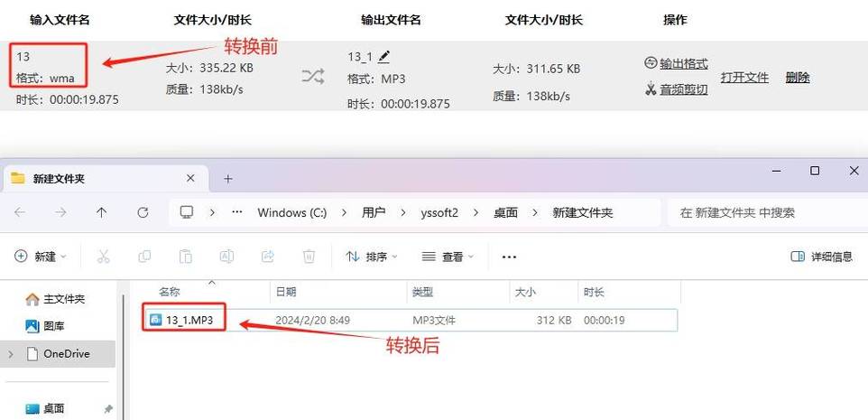The width and height of the screenshot is (868, 420).
Task: Maximize the File Explorer window
Action: click(x=814, y=171)
